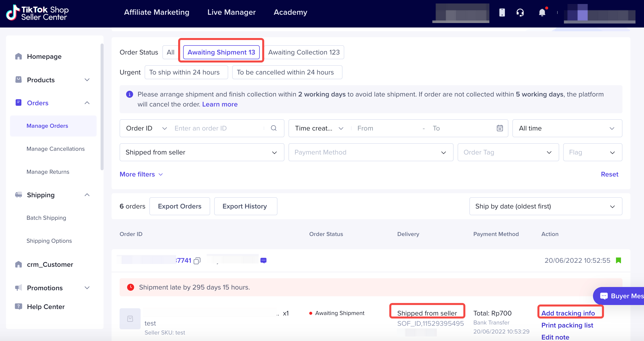Open buyer chat icon beside order 7741
The width and height of the screenshot is (644, 341).
click(263, 260)
